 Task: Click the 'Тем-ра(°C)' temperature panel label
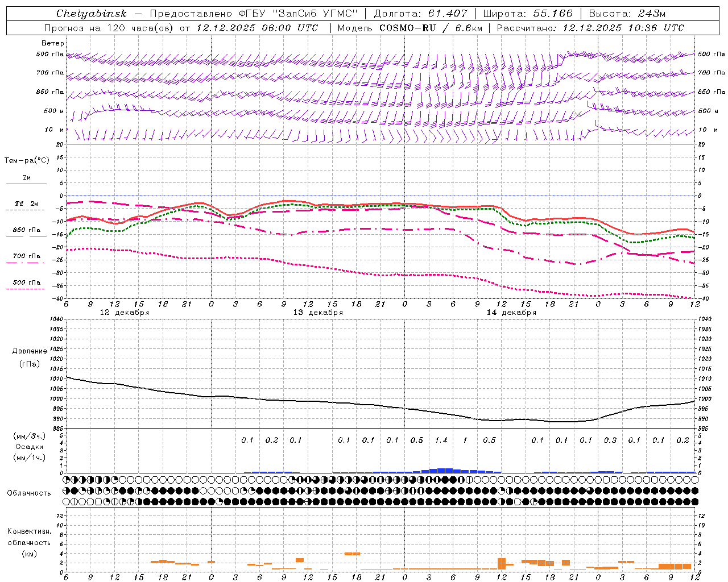(x=27, y=161)
